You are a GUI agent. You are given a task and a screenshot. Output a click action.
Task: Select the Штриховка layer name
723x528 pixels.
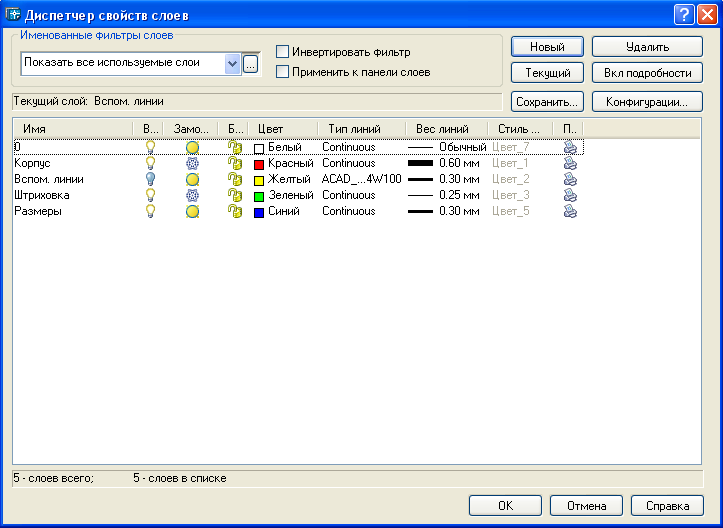(x=42, y=195)
